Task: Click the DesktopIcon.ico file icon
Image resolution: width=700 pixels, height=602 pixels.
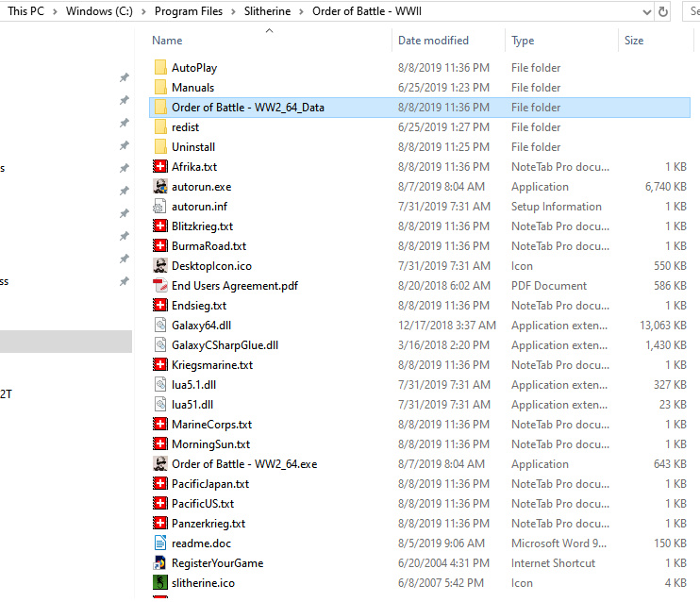Action: [x=160, y=266]
